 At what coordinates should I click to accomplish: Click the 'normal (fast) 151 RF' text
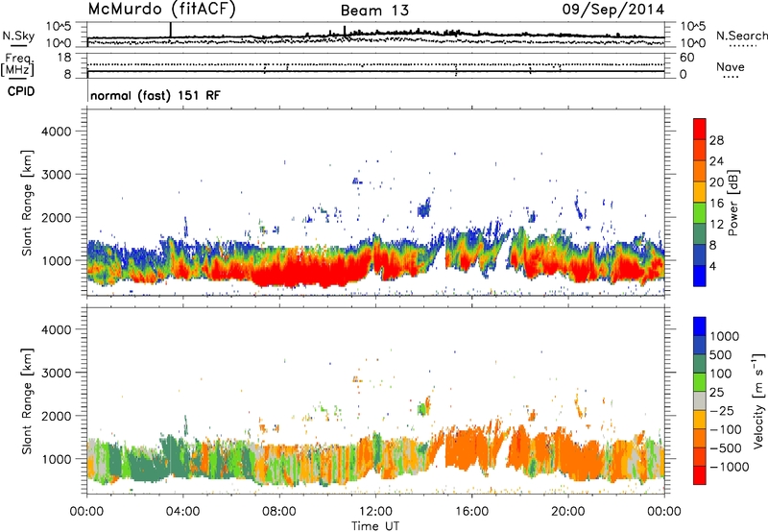pos(156,95)
